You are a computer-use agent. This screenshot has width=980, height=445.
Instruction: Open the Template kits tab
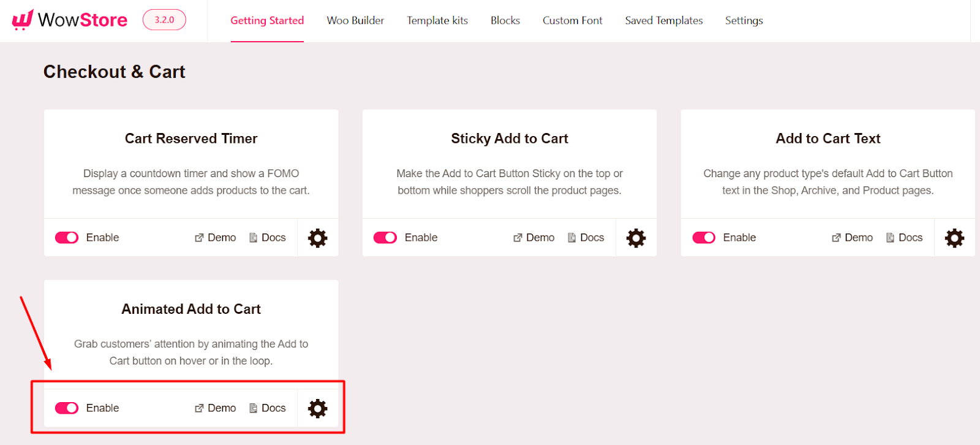coord(436,20)
